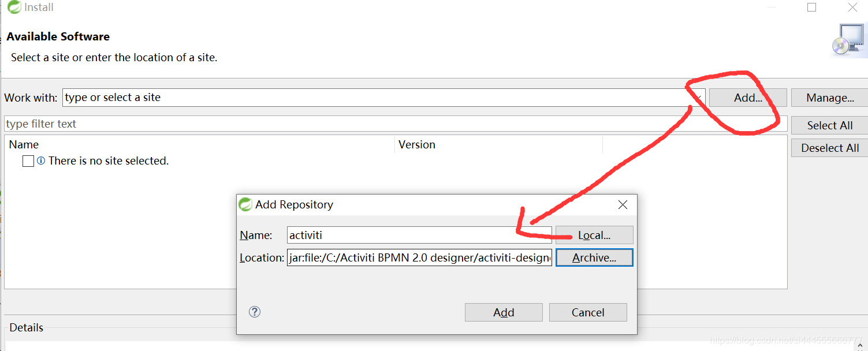The height and width of the screenshot is (351, 868).
Task: Click the Name field containing activiti
Action: [419, 235]
